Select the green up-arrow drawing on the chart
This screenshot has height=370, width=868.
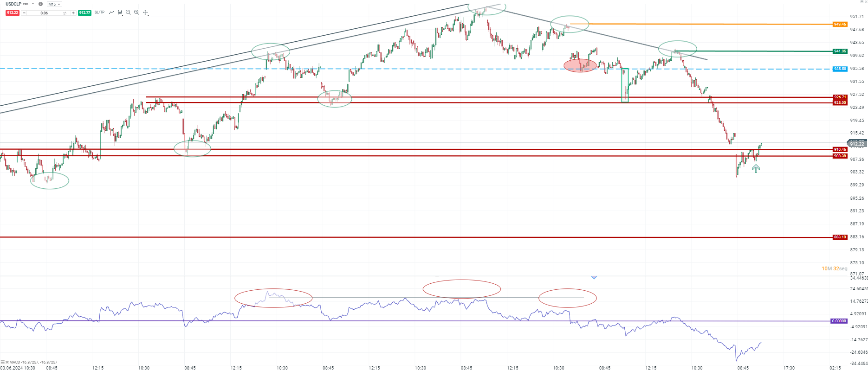click(x=756, y=169)
